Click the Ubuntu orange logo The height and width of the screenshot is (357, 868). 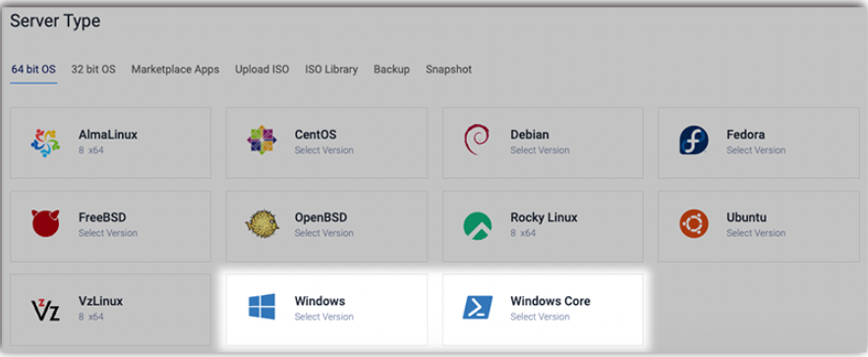(694, 224)
